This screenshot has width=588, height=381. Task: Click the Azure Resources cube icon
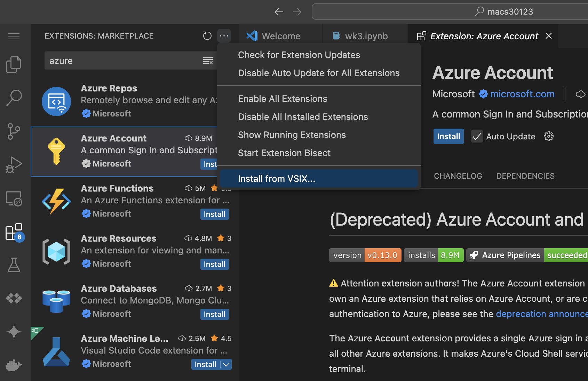click(x=56, y=251)
